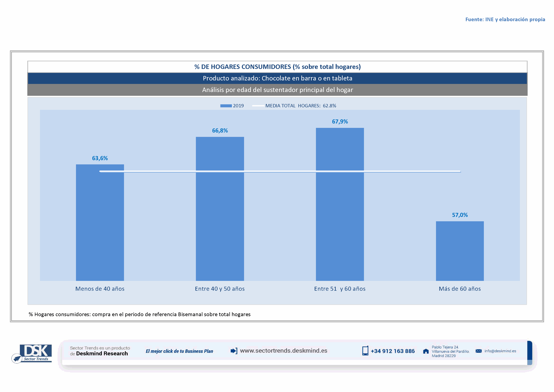This screenshot has width=554, height=392.
Task: Click the envelope email icon
Action: pyautogui.click(x=478, y=351)
